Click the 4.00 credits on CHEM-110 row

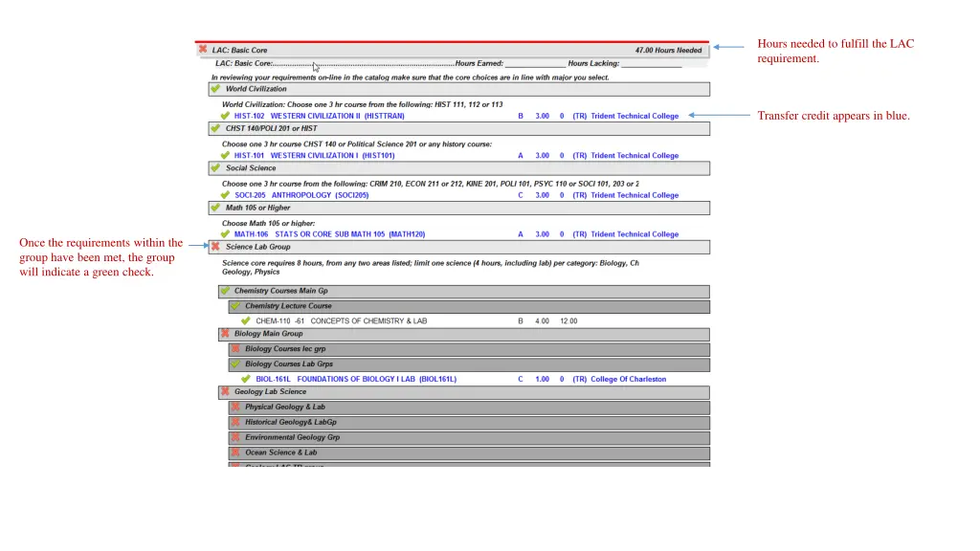pos(542,321)
